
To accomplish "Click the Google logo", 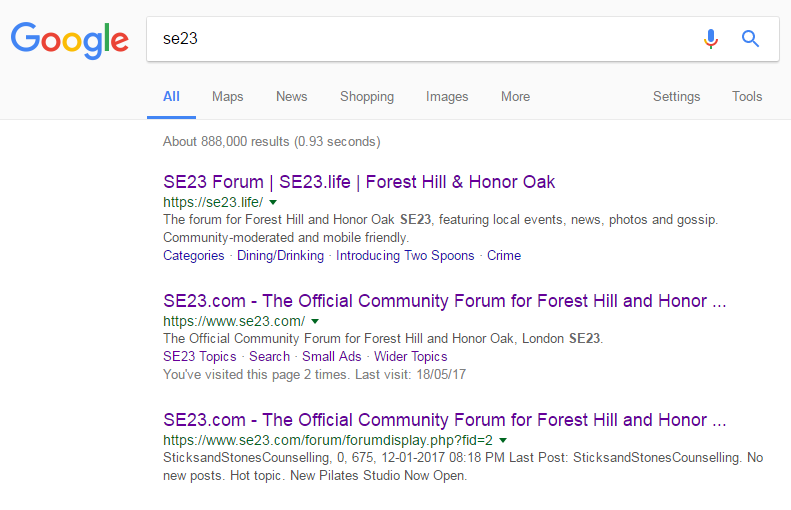I will (69, 38).
